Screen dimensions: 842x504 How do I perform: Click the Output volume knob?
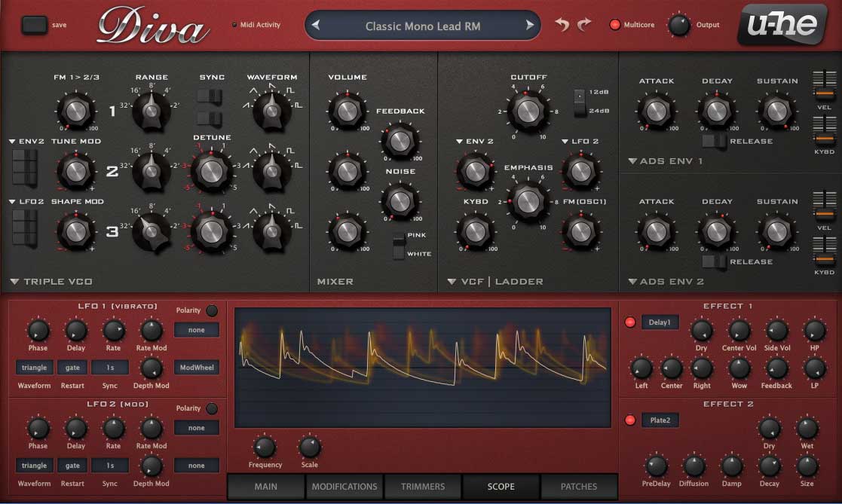[x=678, y=25]
